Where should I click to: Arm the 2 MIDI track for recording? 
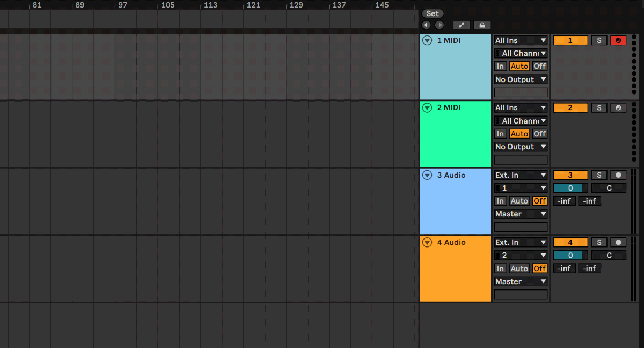(x=618, y=107)
